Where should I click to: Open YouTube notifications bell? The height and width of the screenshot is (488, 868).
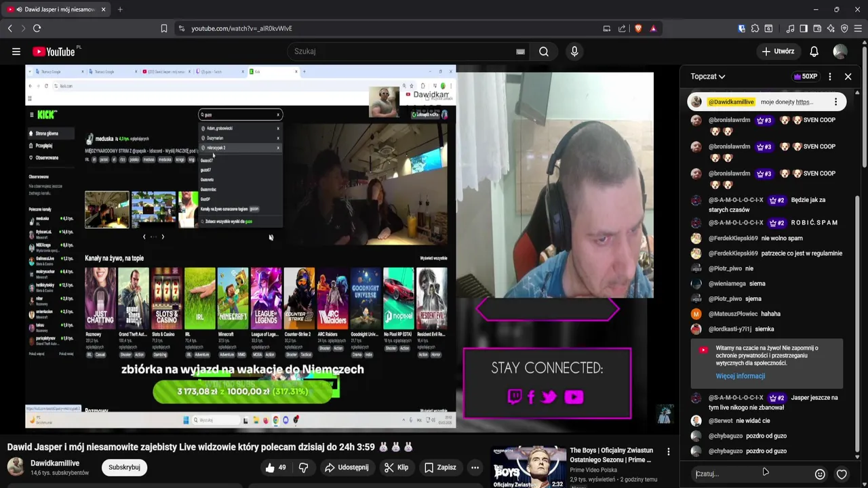point(814,52)
